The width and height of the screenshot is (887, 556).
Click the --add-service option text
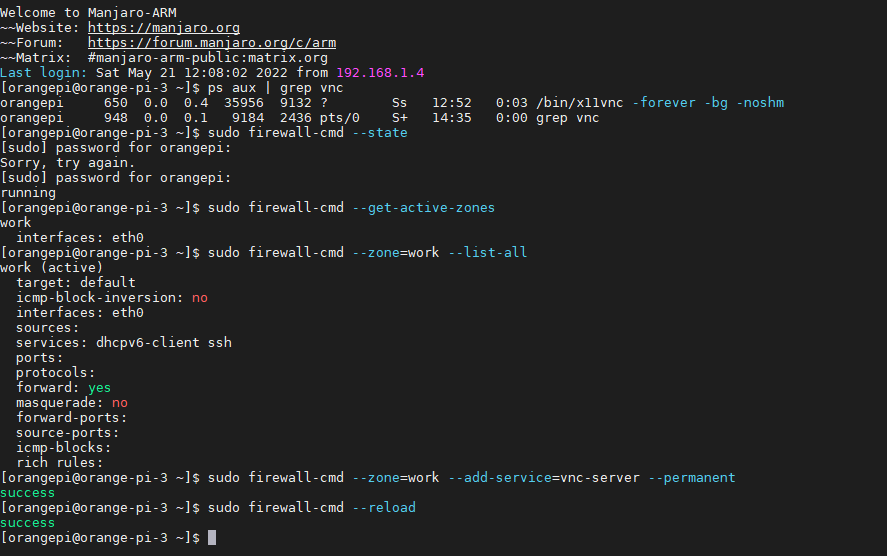coord(500,477)
